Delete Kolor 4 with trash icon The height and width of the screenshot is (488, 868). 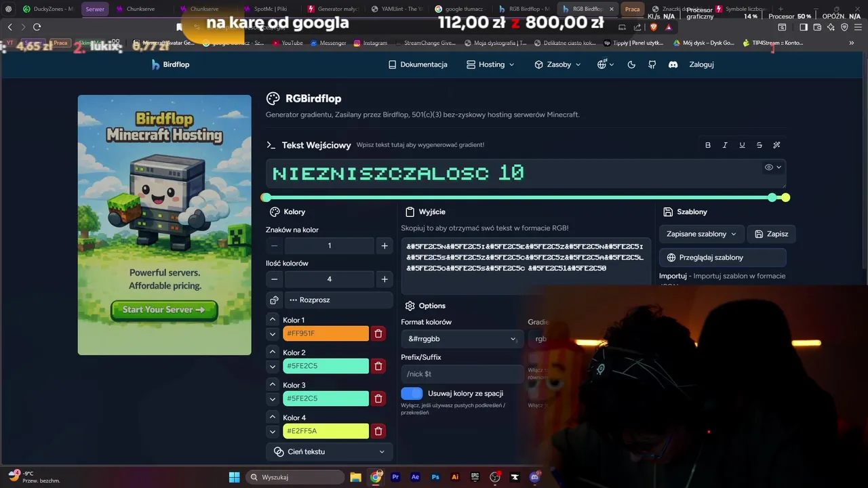point(378,431)
